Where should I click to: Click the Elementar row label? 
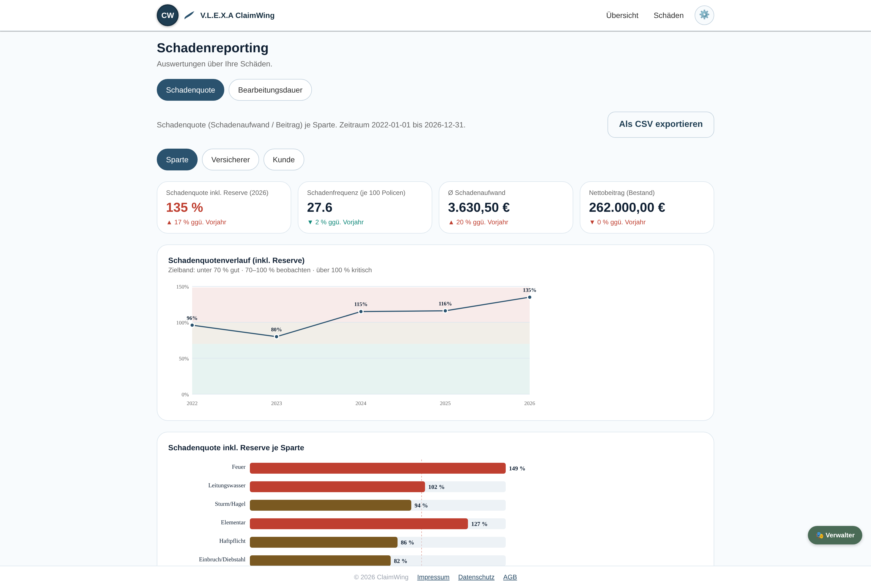point(233,522)
